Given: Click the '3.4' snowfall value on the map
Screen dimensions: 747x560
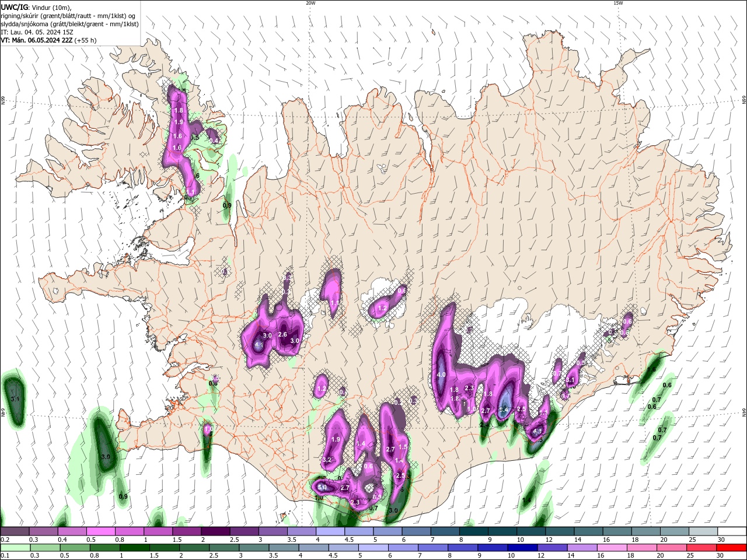Looking at the screenshot, I should point(504,411).
